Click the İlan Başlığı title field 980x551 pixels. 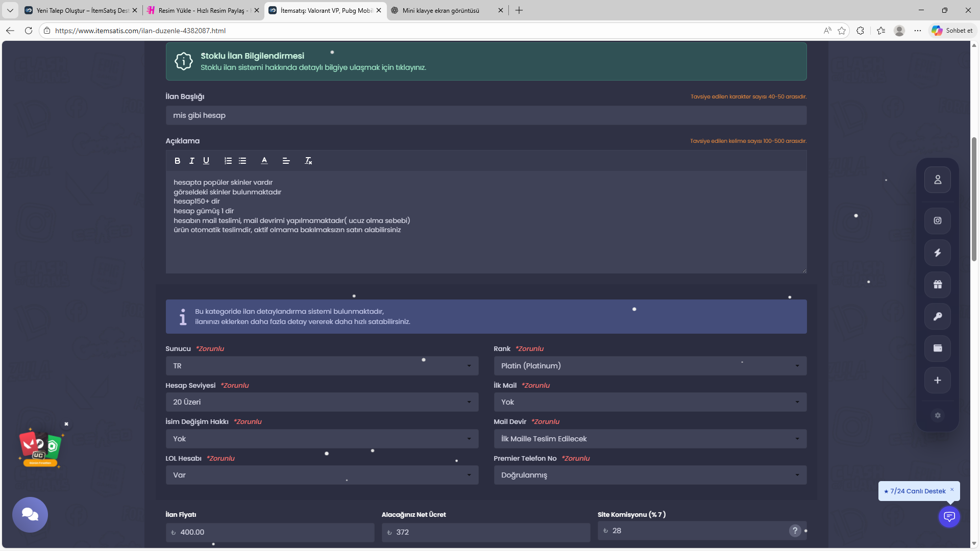(x=486, y=115)
